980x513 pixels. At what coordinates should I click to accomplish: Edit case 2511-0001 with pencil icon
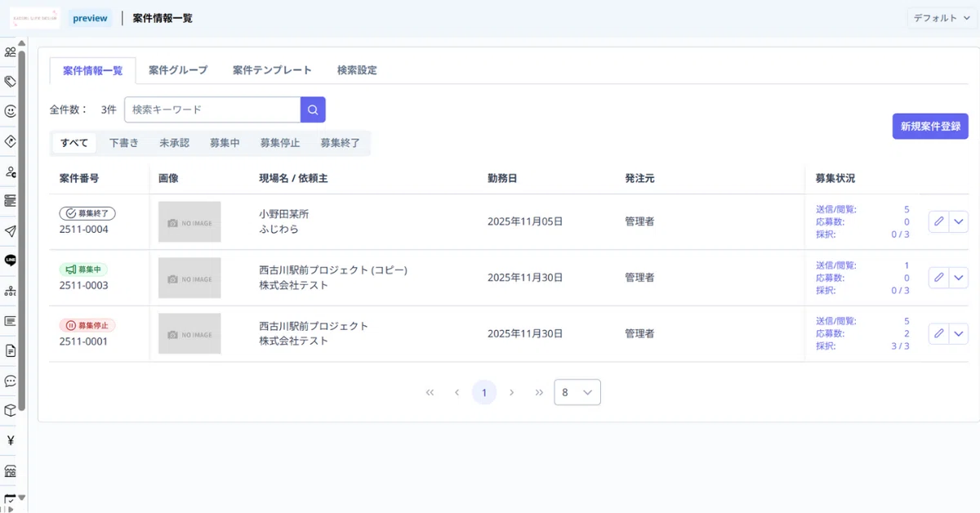tap(938, 333)
